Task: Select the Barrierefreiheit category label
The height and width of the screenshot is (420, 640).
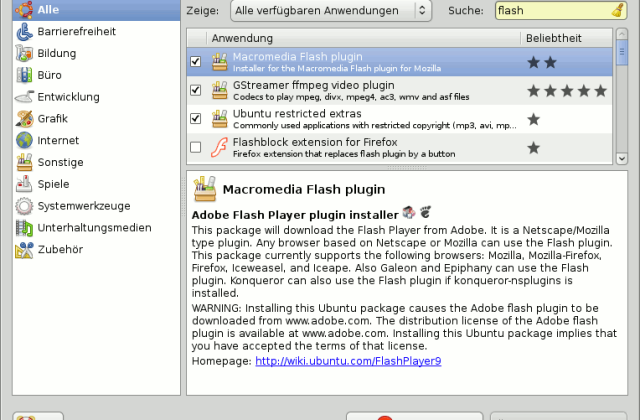Action: tap(77, 31)
